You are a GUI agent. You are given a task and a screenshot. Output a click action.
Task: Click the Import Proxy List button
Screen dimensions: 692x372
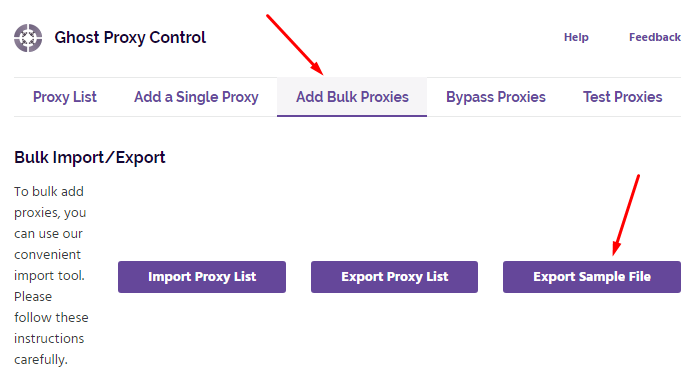pos(202,277)
